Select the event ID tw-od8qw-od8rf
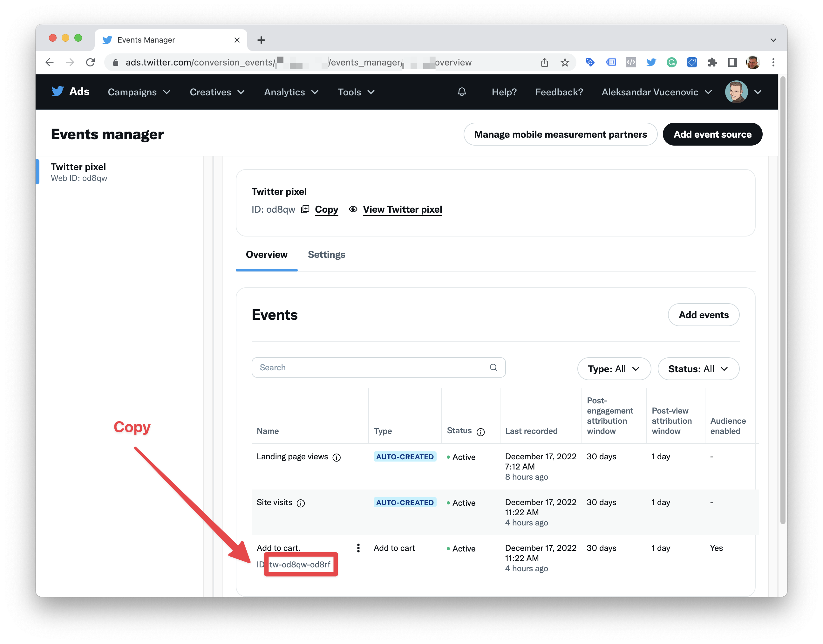This screenshot has height=644, width=823. (x=300, y=565)
